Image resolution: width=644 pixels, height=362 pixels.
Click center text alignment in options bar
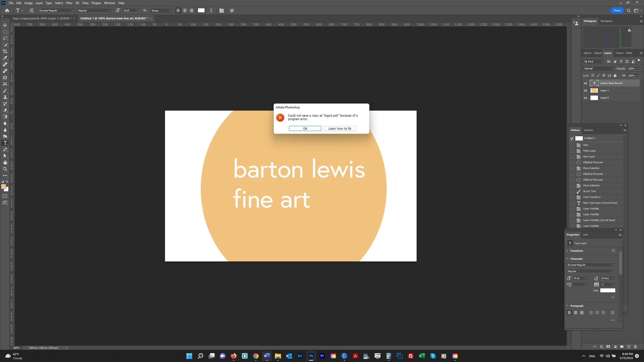pos(185,11)
